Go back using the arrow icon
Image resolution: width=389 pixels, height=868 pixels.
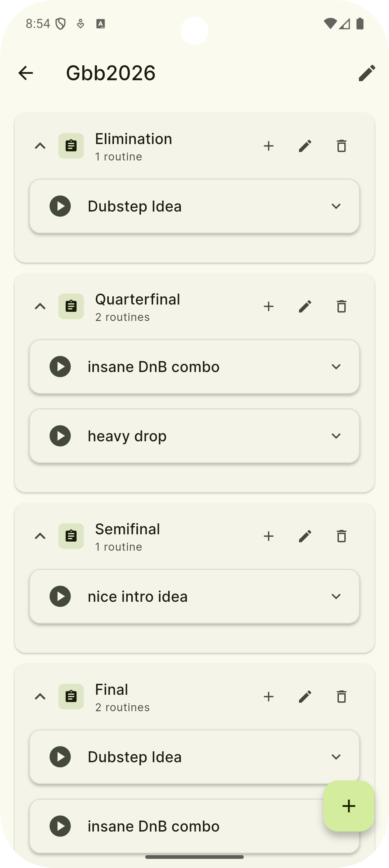[26, 73]
